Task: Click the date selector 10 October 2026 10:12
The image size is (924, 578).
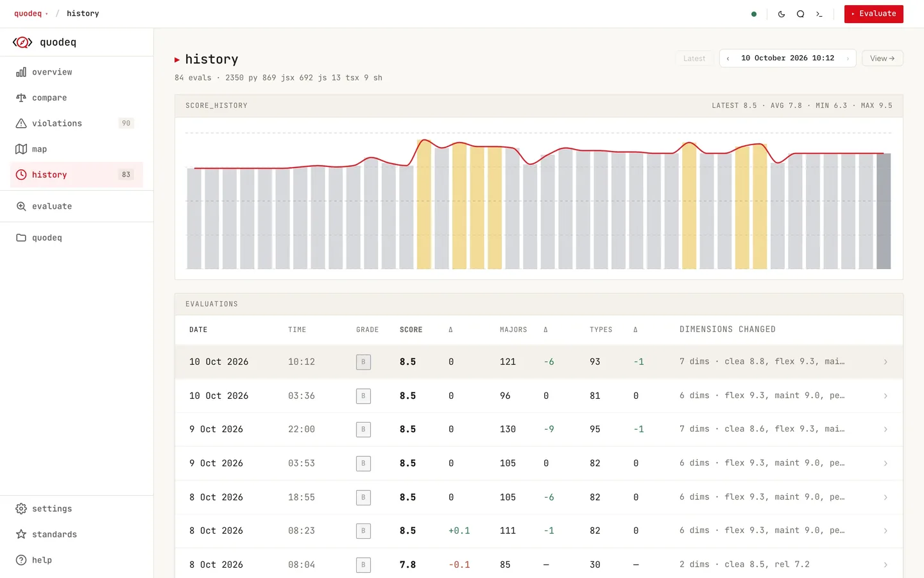Action: 788,58
